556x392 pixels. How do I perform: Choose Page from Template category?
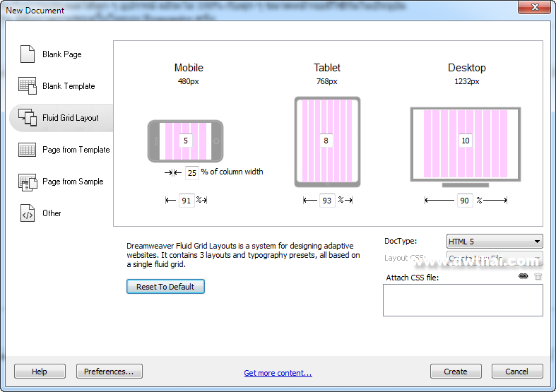point(76,150)
